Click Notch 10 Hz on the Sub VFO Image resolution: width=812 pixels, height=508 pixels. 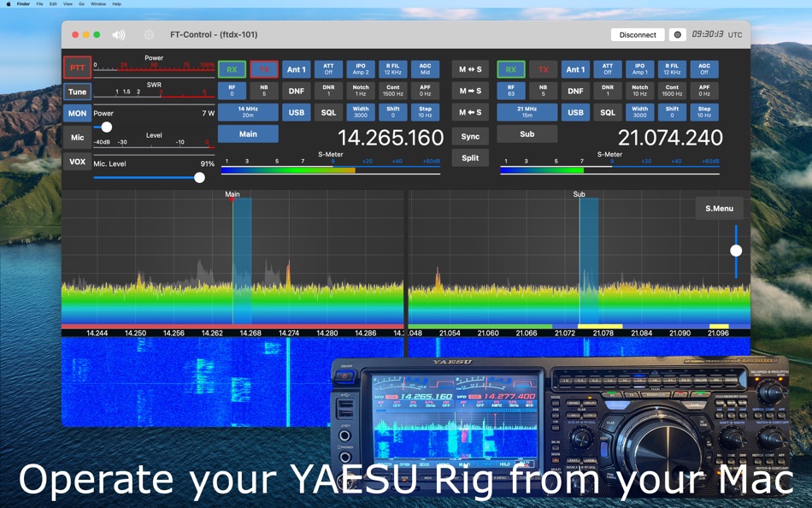639,91
